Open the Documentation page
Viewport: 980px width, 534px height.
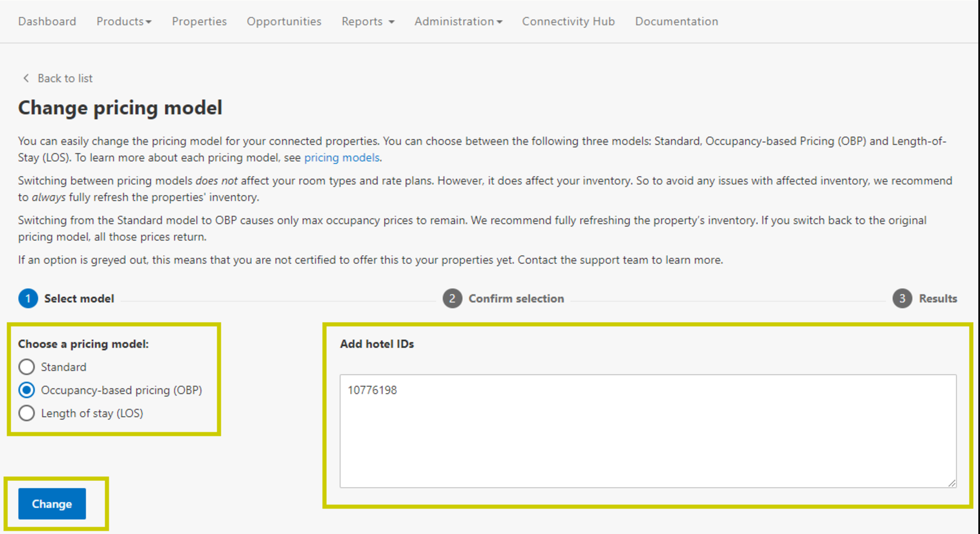(676, 22)
